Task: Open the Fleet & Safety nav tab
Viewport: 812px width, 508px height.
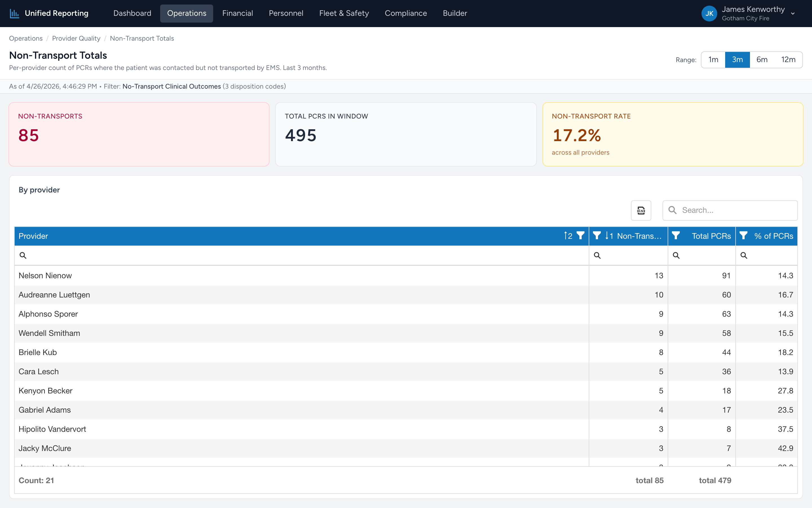Action: tap(344, 14)
